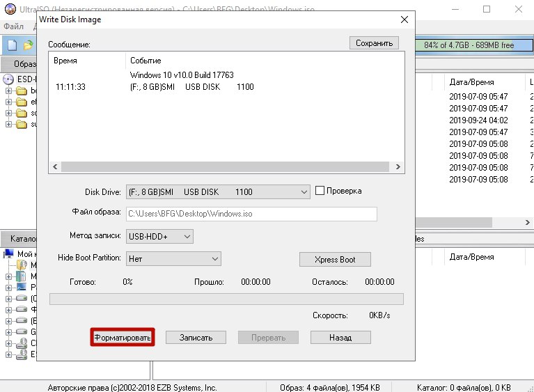Click the UltraISO app icon in title bar

[10, 9]
